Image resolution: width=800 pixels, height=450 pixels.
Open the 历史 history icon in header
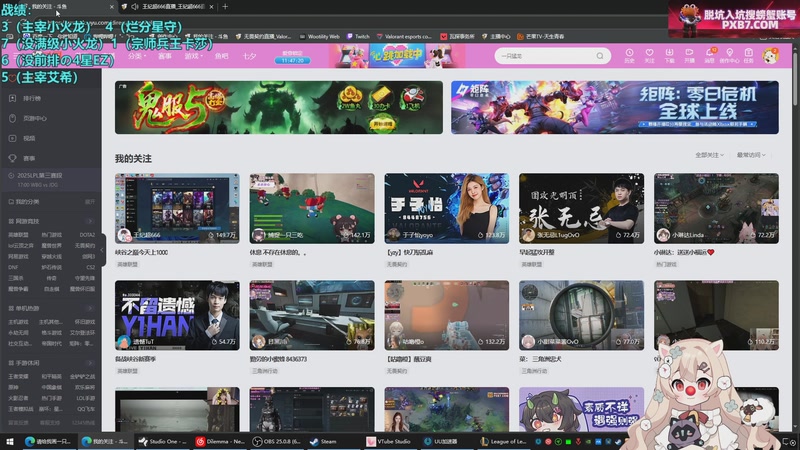629,55
